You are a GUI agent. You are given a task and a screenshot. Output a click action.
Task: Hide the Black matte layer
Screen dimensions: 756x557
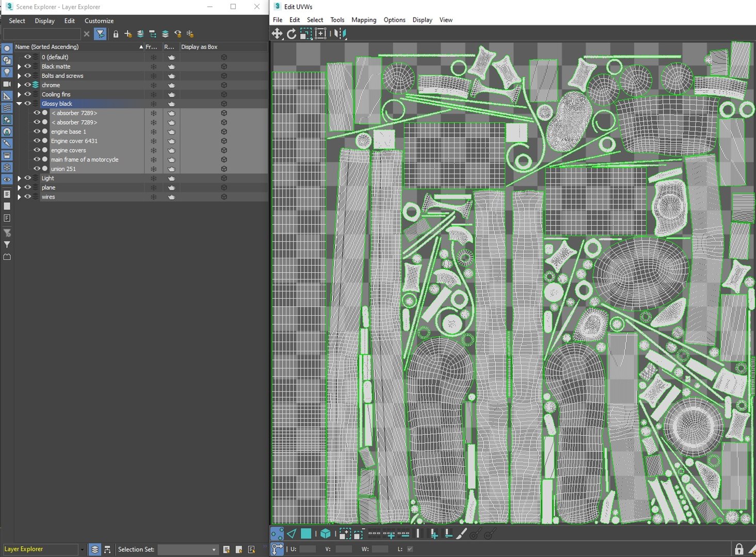[x=28, y=67]
